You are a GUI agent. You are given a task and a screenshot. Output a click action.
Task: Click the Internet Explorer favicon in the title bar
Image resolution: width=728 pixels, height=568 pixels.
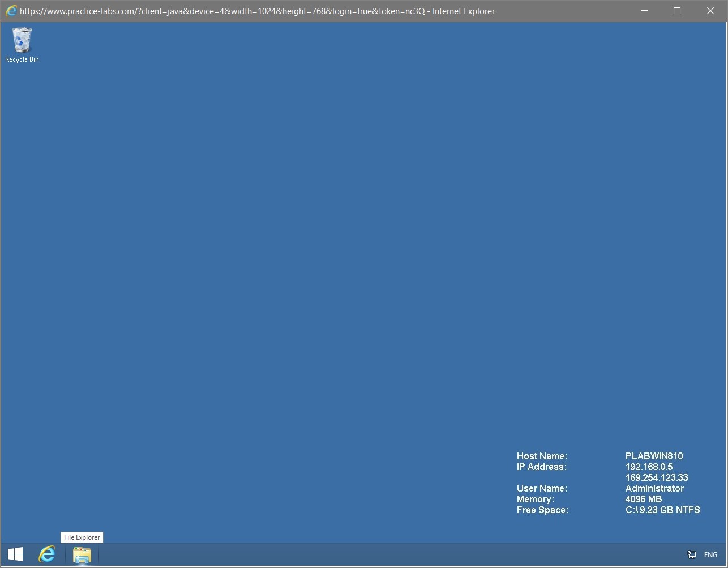pos(11,10)
